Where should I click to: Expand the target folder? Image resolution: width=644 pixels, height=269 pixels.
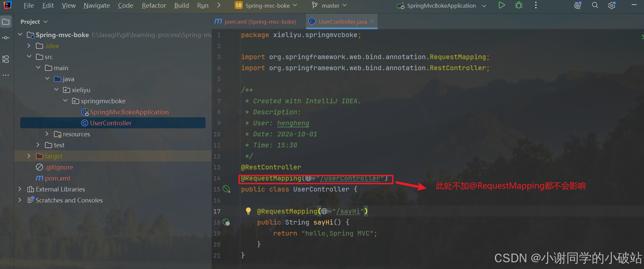(x=29, y=156)
